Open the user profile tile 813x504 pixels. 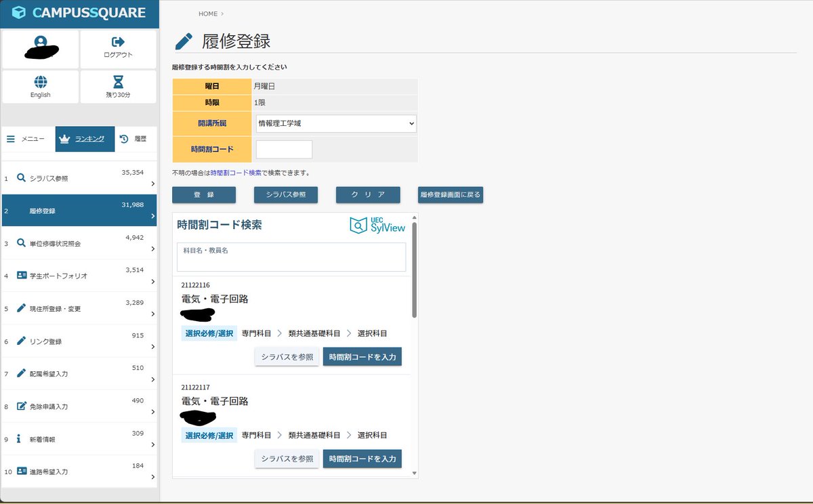40,49
